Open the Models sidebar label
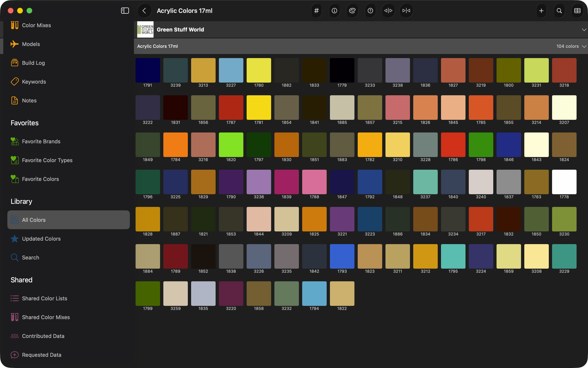This screenshot has width=588, height=368. tap(31, 44)
